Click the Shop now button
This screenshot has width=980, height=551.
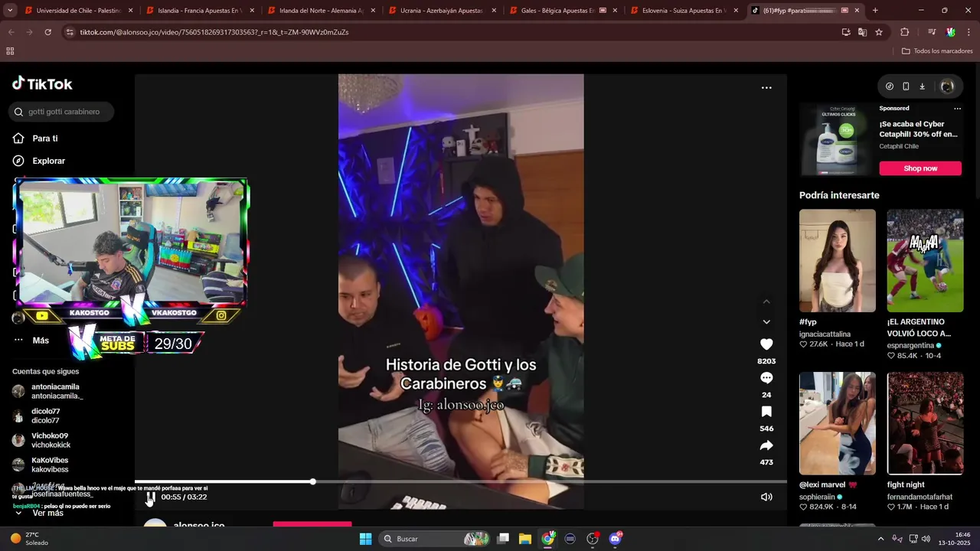[920, 168]
